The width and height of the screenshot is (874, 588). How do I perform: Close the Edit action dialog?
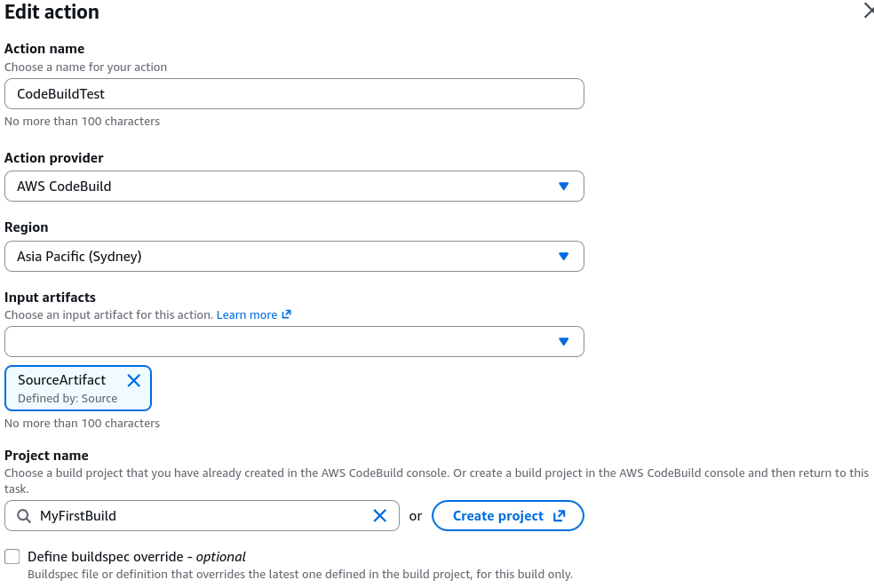tap(868, 10)
